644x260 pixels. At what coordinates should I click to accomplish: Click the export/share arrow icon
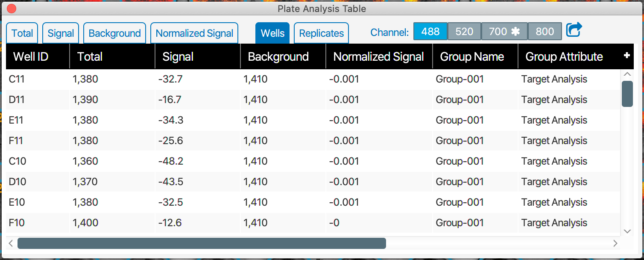pyautogui.click(x=574, y=30)
